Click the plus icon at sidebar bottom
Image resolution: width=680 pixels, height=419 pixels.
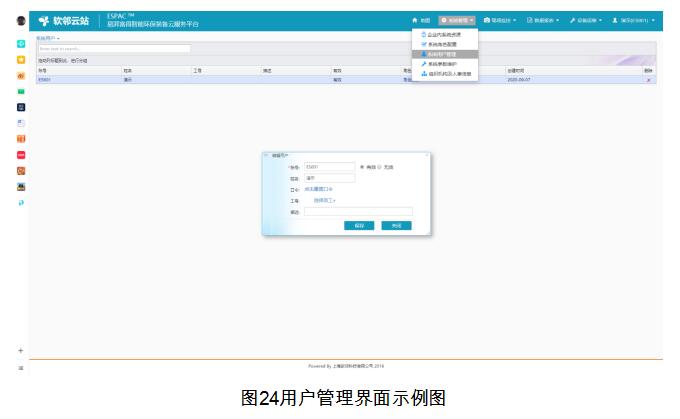click(x=21, y=351)
